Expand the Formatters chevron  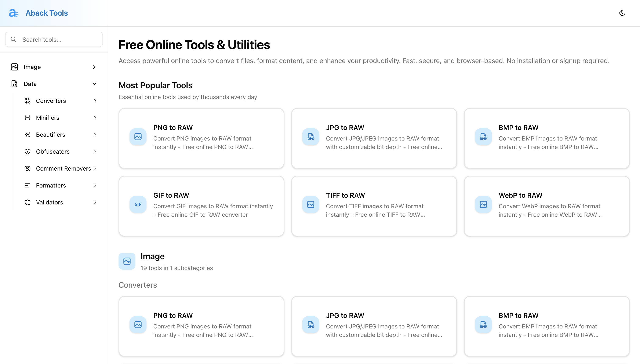[x=95, y=185]
